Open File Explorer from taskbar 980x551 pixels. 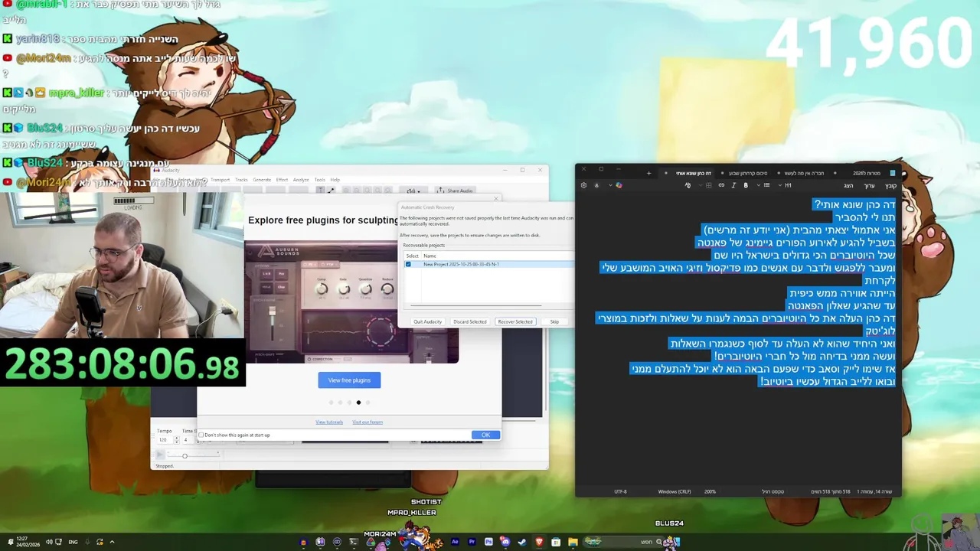[573, 542]
